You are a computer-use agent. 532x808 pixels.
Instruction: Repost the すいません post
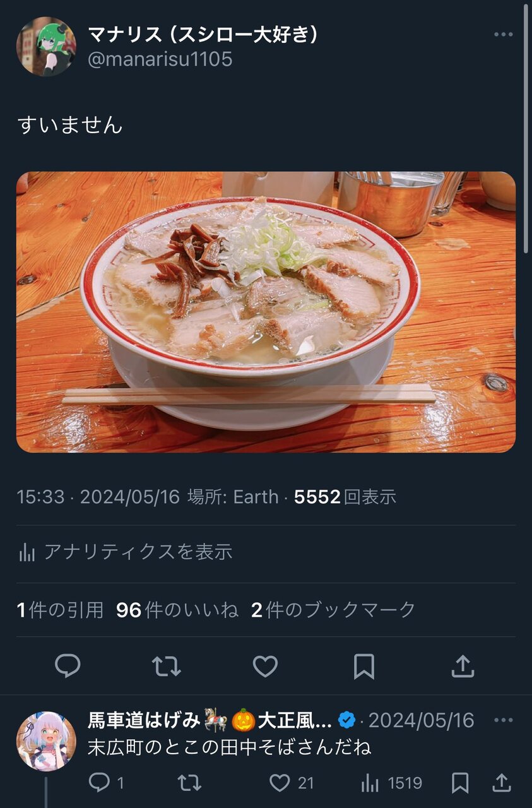coord(167,666)
